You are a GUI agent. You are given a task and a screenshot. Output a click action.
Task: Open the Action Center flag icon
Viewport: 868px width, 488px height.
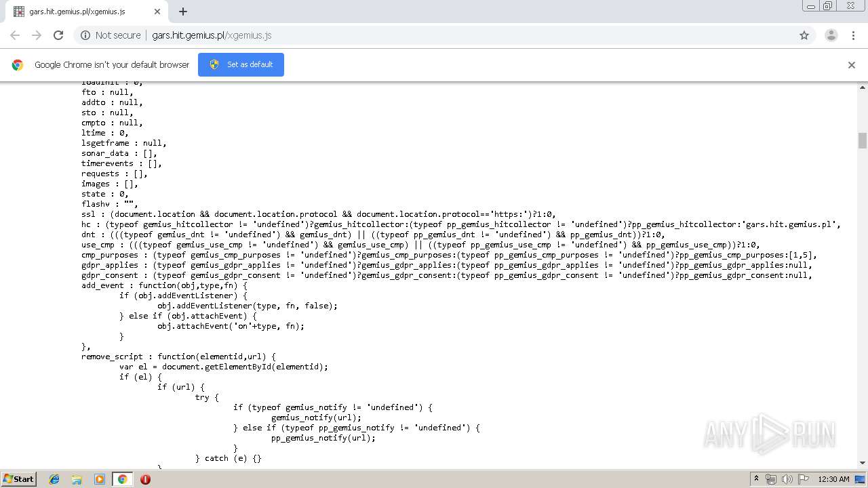[x=802, y=479]
